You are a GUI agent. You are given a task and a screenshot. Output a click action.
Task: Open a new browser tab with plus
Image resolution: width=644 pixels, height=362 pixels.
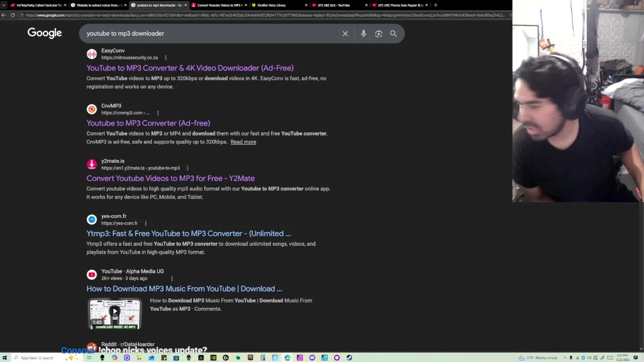[x=436, y=5]
